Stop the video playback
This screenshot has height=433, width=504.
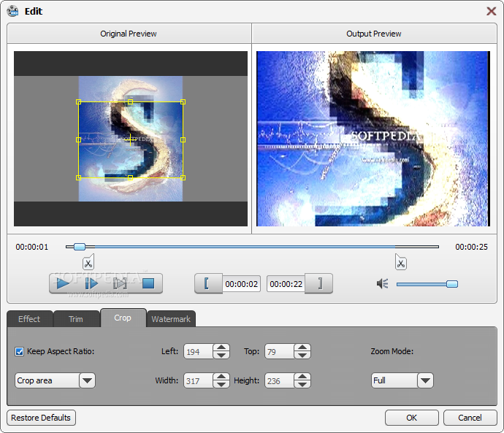point(148,283)
